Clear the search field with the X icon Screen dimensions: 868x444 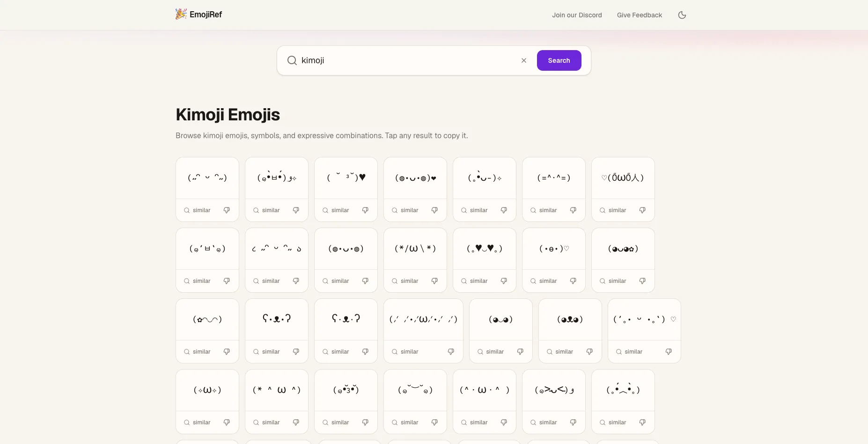[524, 60]
